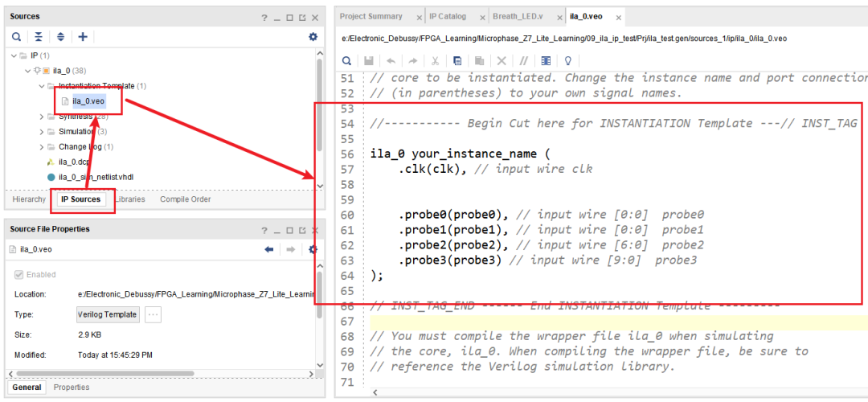Switch to the Project Summary tab
Viewport: 868px width, 402px height.
click(x=371, y=17)
